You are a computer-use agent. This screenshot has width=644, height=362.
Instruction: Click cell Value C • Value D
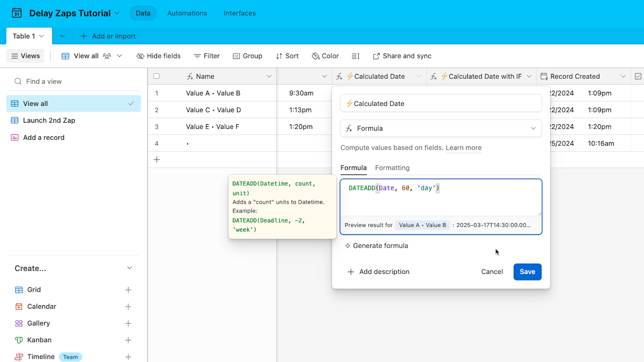coord(213,110)
